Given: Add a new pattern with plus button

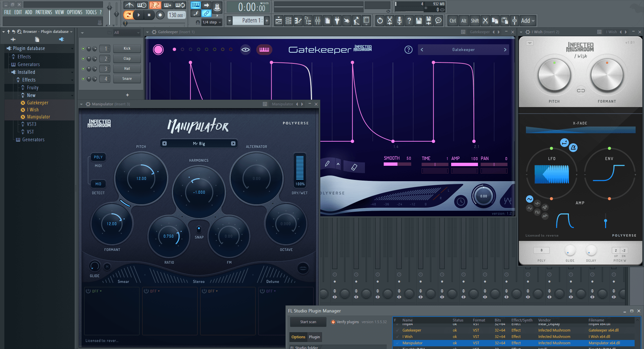Looking at the screenshot, I should click(x=267, y=20).
